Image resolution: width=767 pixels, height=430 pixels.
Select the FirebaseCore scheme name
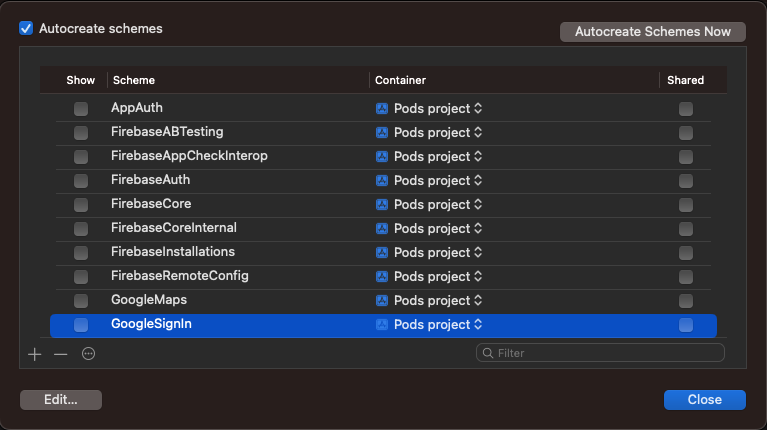point(151,204)
